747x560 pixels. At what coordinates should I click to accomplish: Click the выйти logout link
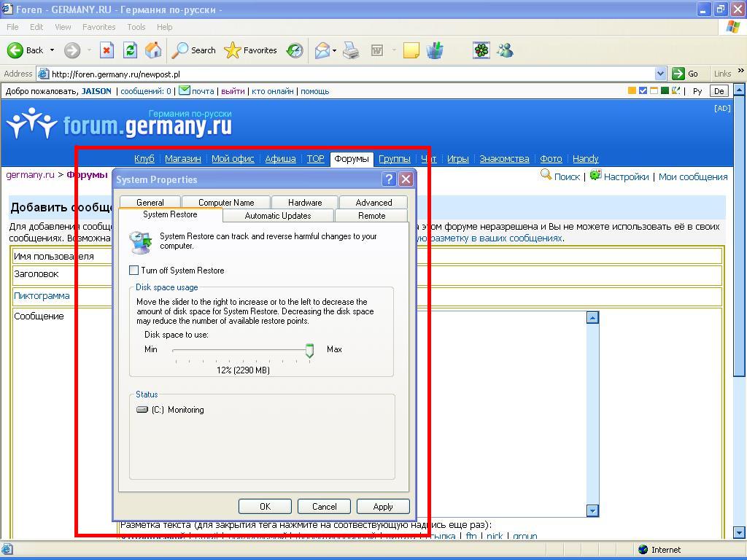[x=233, y=91]
